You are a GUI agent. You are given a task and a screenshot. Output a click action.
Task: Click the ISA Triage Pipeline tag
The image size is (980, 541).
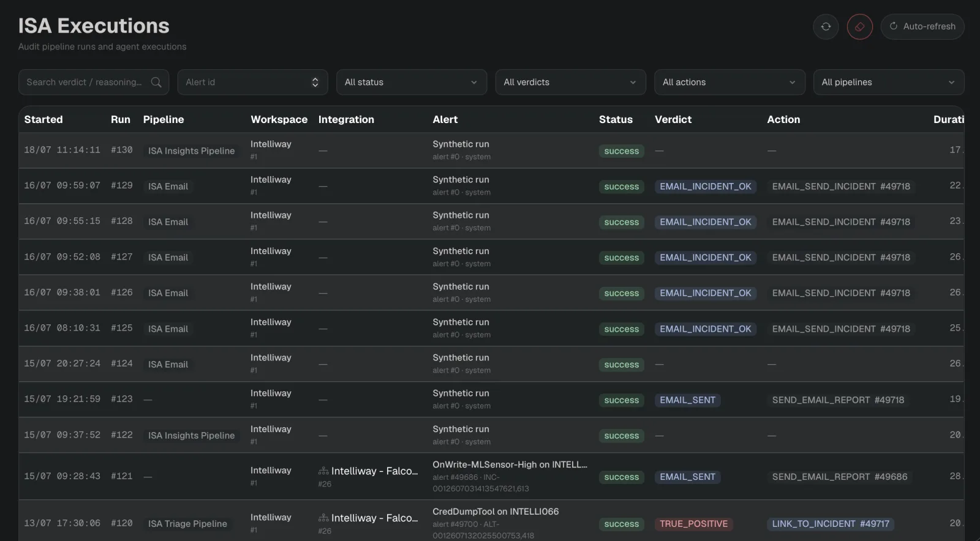click(187, 524)
